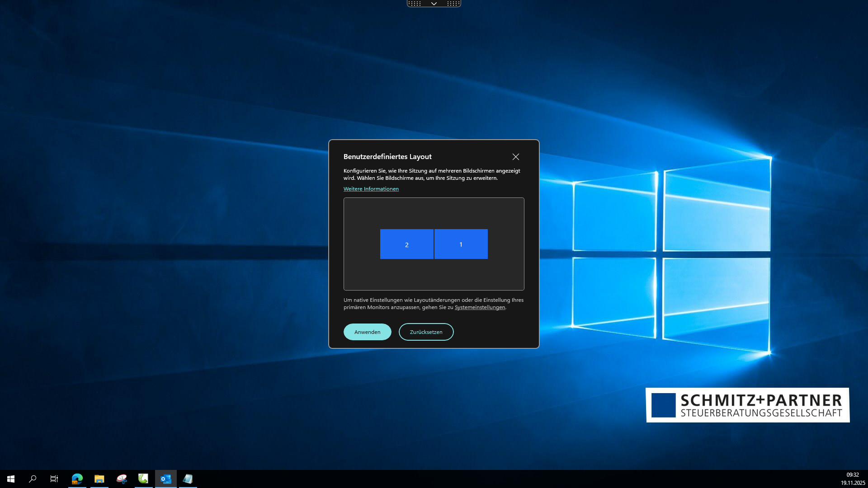This screenshot has height=488, width=868.
Task: Open the Systemeinstellungen link
Action: [x=480, y=307]
